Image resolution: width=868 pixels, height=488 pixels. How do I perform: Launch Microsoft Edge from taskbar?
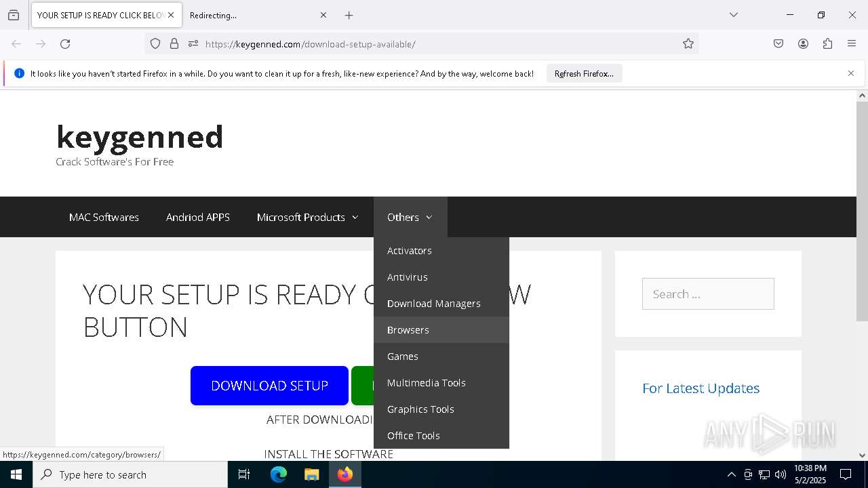pyautogui.click(x=279, y=474)
